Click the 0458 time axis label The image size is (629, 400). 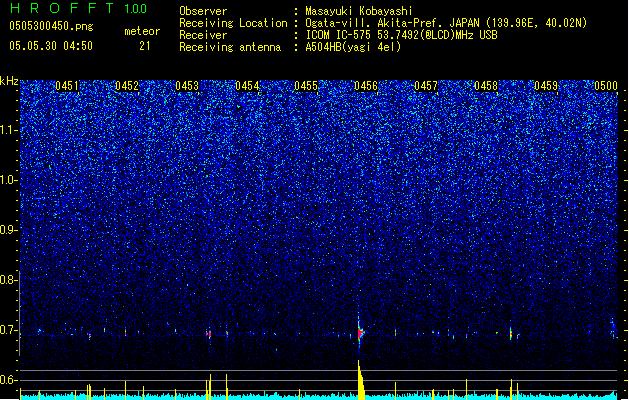(x=486, y=86)
